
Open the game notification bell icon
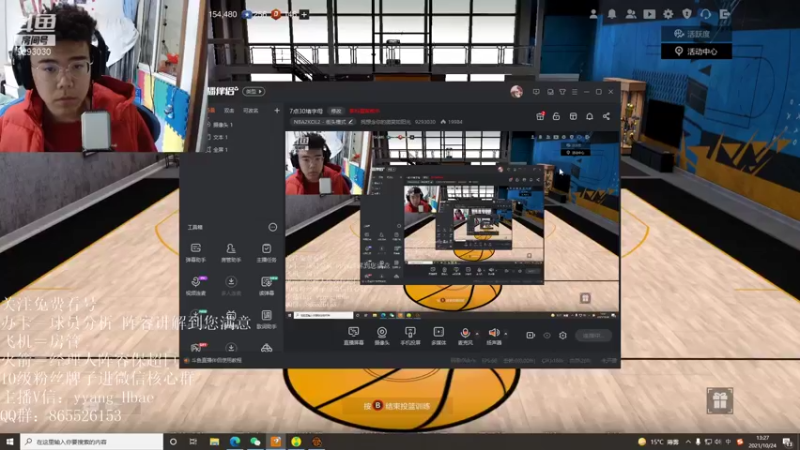pyautogui.click(x=612, y=14)
